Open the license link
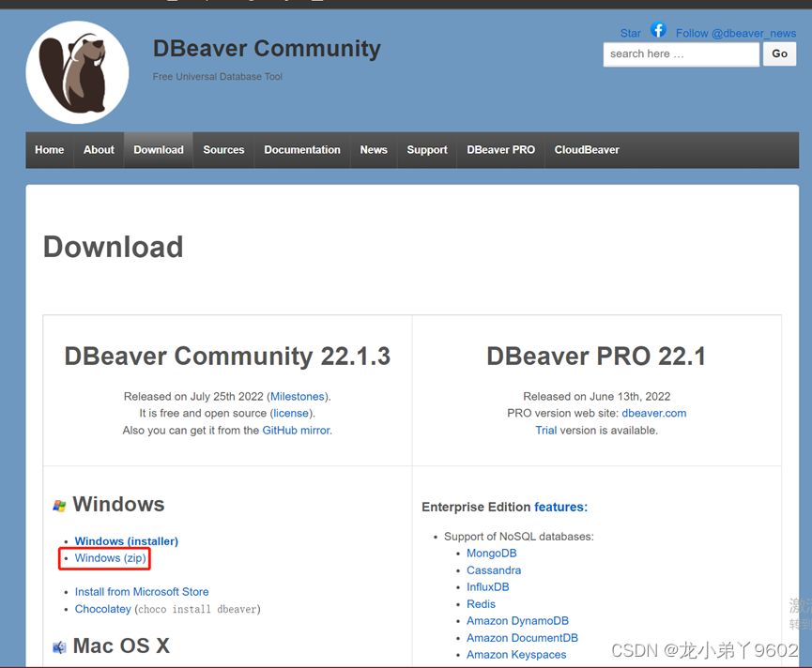The width and height of the screenshot is (812, 668). (291, 414)
